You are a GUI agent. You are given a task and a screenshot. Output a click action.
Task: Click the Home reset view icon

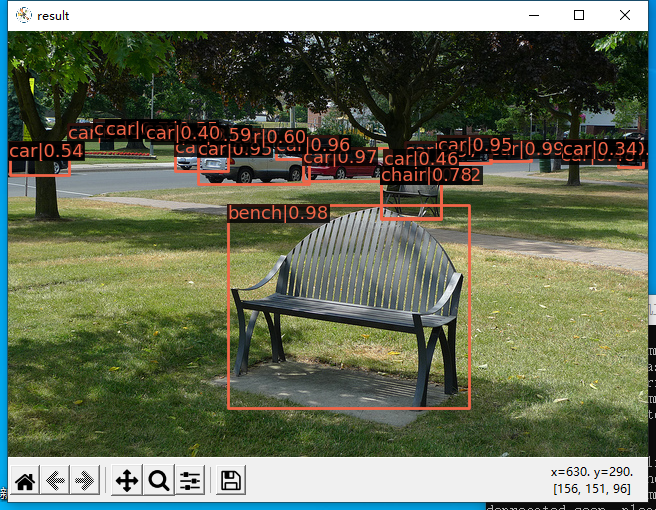point(25,480)
